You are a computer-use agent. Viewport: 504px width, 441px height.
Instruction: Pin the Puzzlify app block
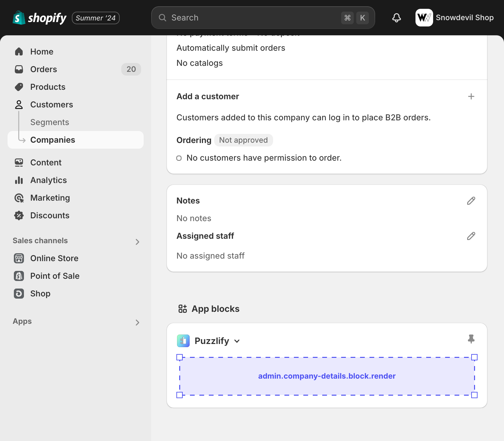click(x=471, y=339)
